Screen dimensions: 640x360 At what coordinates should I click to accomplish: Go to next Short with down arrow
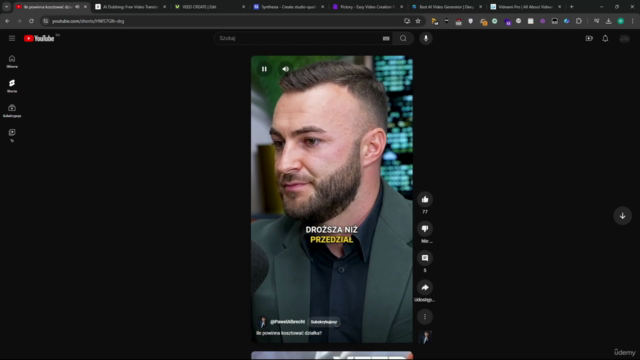(622, 216)
